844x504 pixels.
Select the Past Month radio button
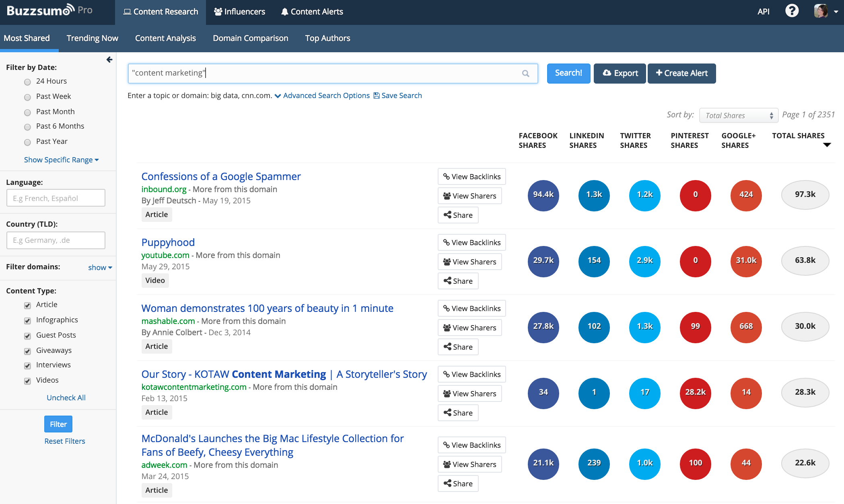pos(27,113)
